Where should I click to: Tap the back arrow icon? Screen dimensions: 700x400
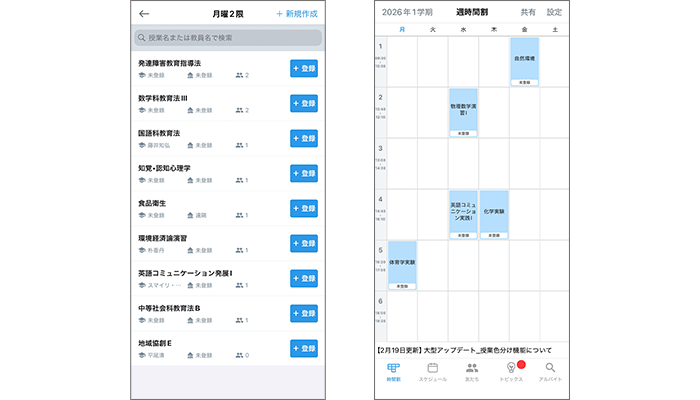click(144, 14)
